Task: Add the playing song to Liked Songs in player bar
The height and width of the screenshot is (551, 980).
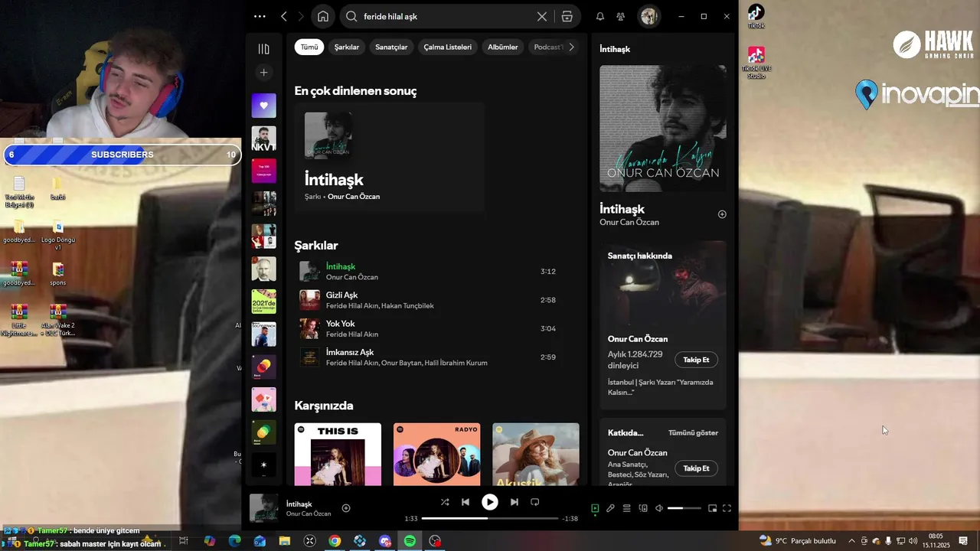Action: [x=346, y=508]
